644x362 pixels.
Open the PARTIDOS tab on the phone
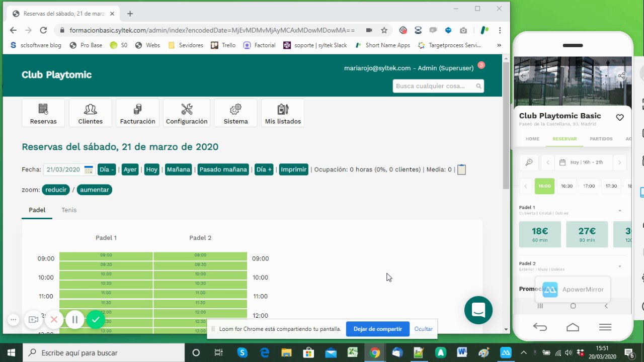click(x=601, y=139)
